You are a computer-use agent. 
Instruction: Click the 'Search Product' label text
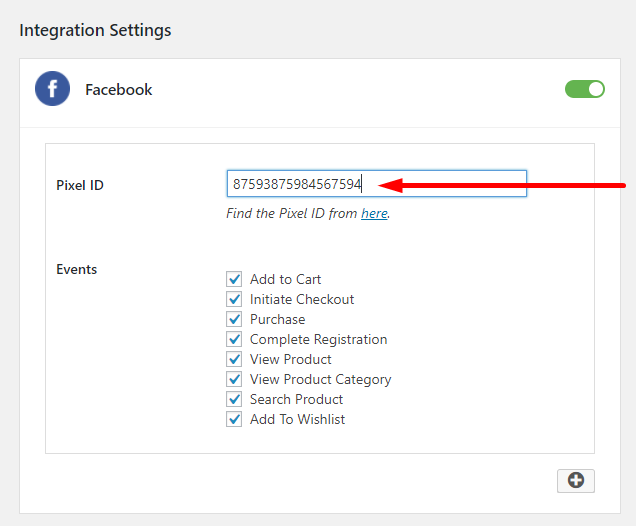[x=296, y=399]
